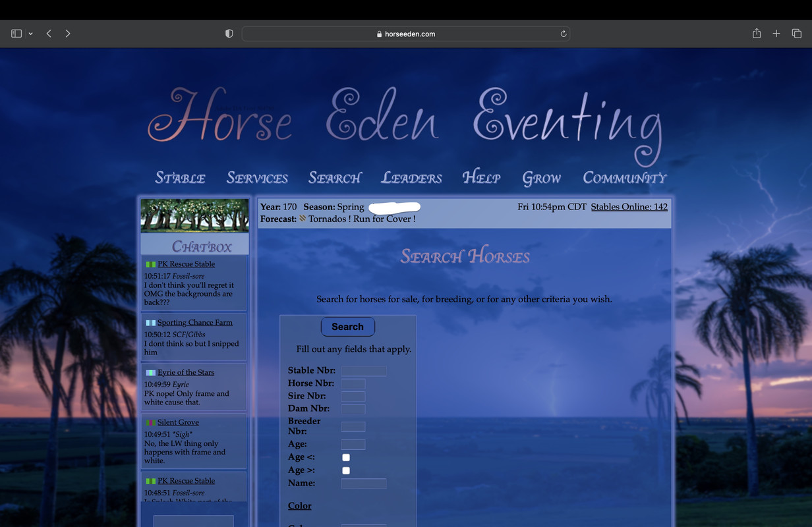Open the Community menu

pyautogui.click(x=625, y=178)
